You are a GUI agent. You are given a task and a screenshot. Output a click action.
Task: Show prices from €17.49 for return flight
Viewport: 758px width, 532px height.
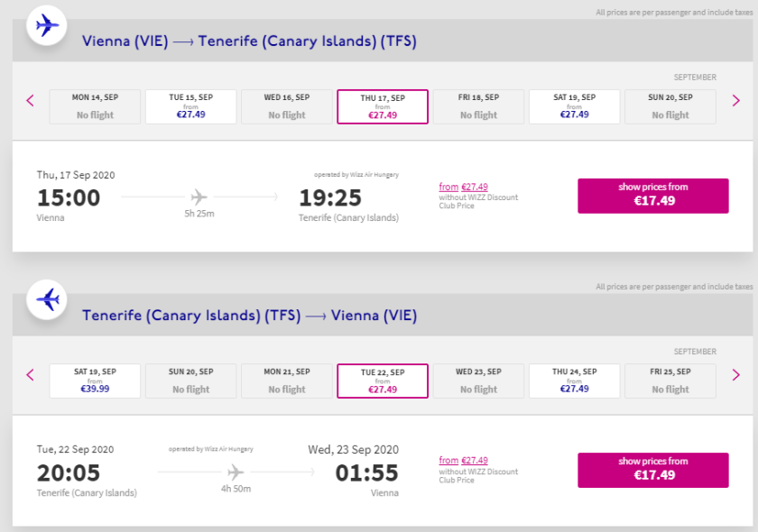coord(653,469)
